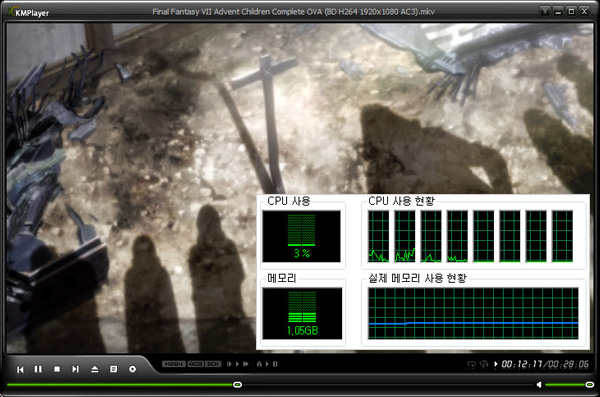Viewport: 600px width, 397px height.
Task: Toggle the shuffle playback icon
Action: (484, 364)
